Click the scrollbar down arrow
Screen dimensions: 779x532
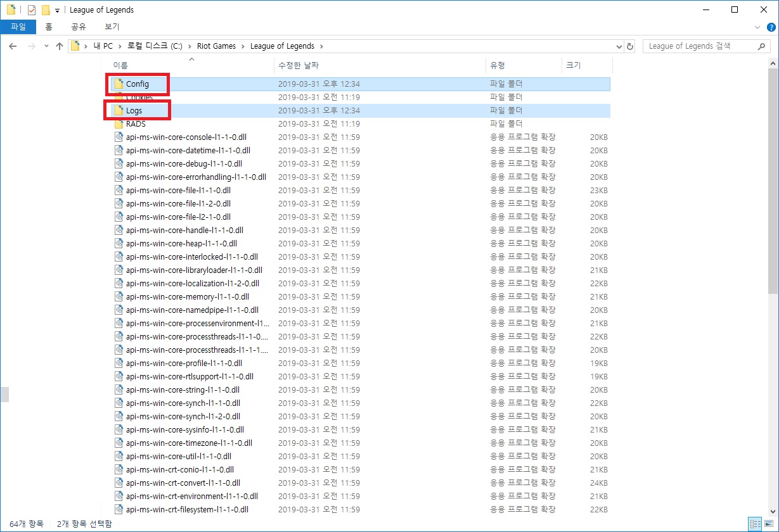773,511
